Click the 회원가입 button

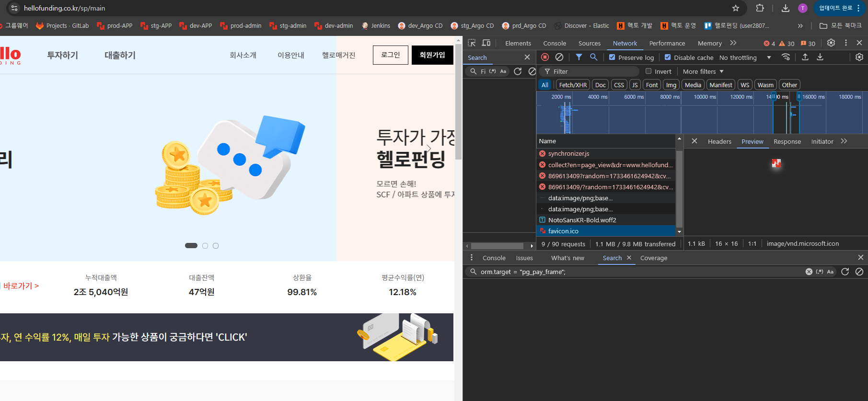coord(432,55)
